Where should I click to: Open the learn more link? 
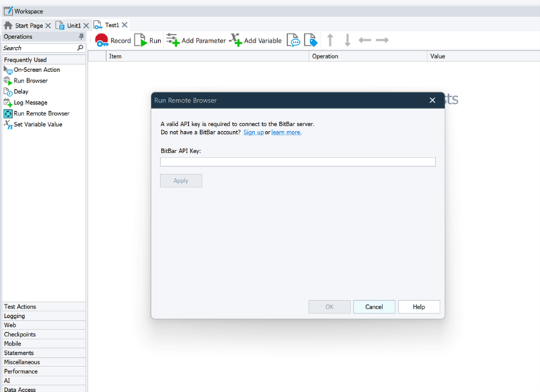tap(286, 133)
